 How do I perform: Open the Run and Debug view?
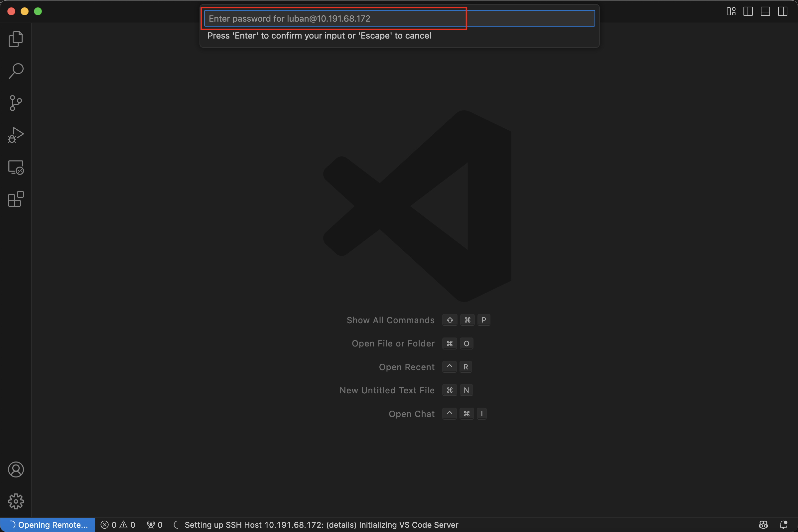(x=16, y=135)
